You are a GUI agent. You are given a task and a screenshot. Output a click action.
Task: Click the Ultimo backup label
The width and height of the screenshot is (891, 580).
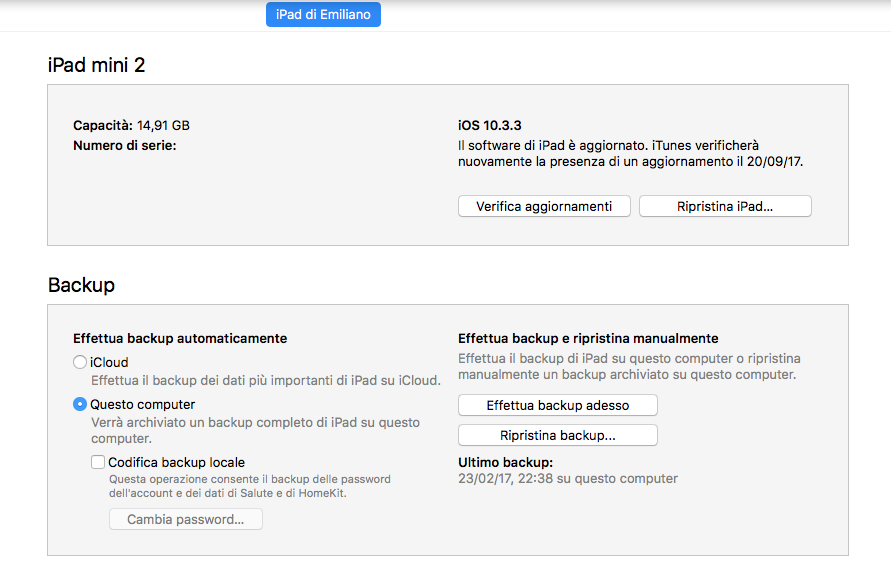505,463
